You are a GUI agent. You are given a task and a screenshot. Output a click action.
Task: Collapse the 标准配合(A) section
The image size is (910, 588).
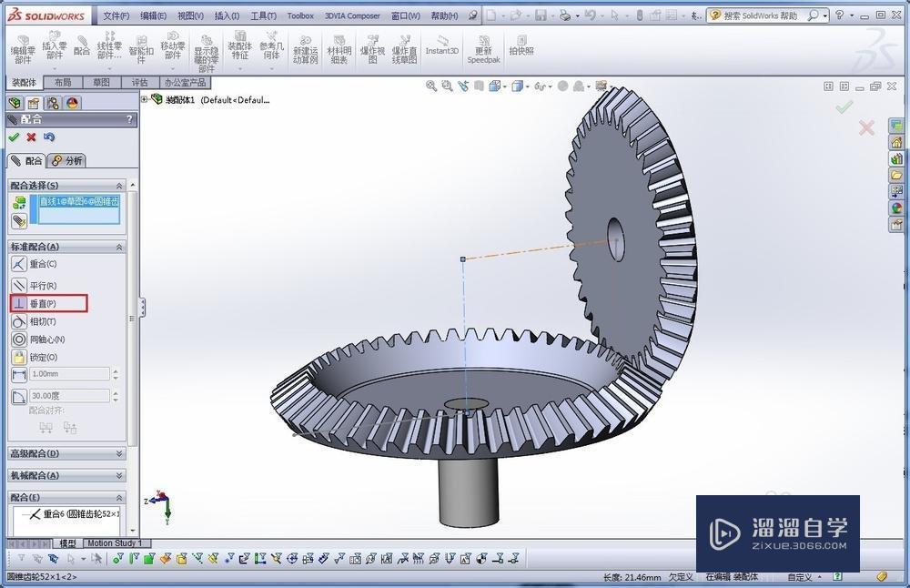(119, 248)
